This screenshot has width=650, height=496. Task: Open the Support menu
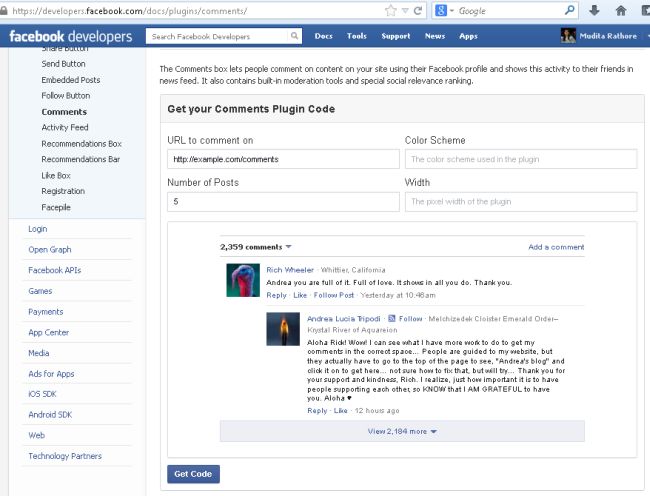tap(395, 36)
